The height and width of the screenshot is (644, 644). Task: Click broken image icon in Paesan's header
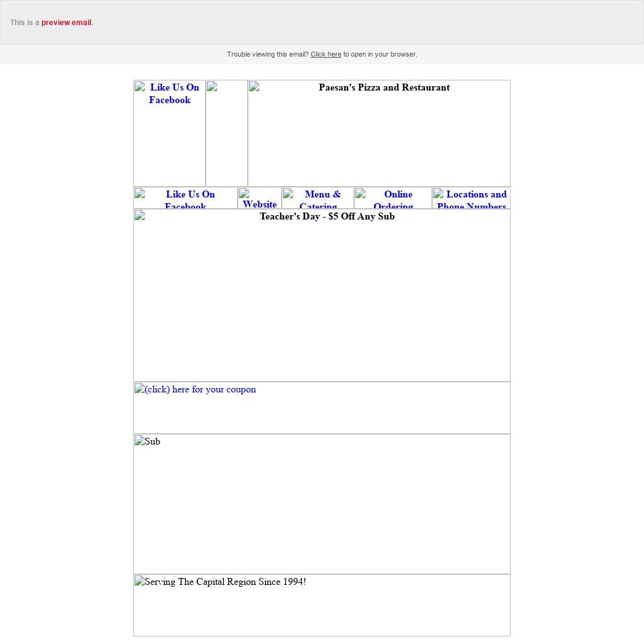point(254,87)
